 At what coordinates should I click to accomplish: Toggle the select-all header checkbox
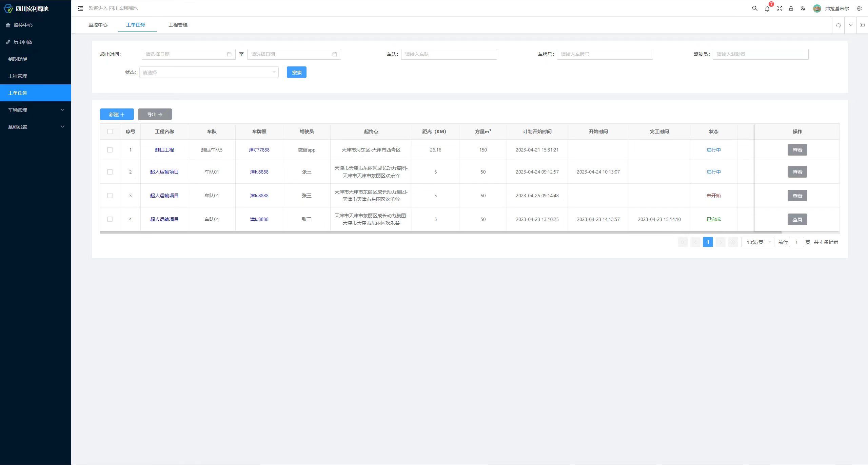(110, 132)
